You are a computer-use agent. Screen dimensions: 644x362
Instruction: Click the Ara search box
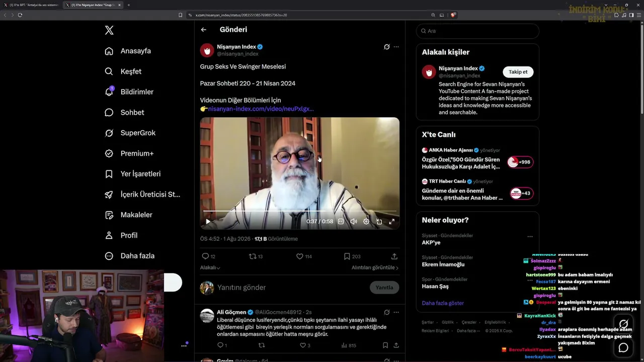tap(477, 31)
